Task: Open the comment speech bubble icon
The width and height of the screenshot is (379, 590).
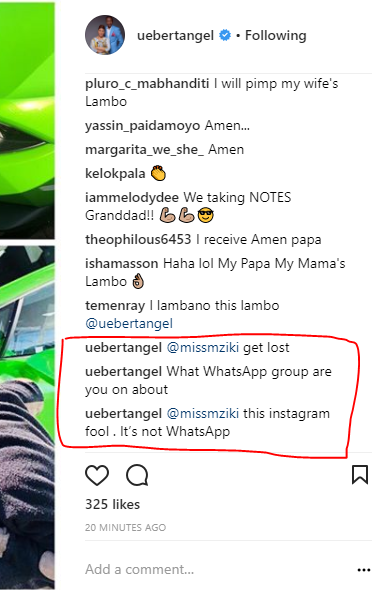Action: (137, 475)
